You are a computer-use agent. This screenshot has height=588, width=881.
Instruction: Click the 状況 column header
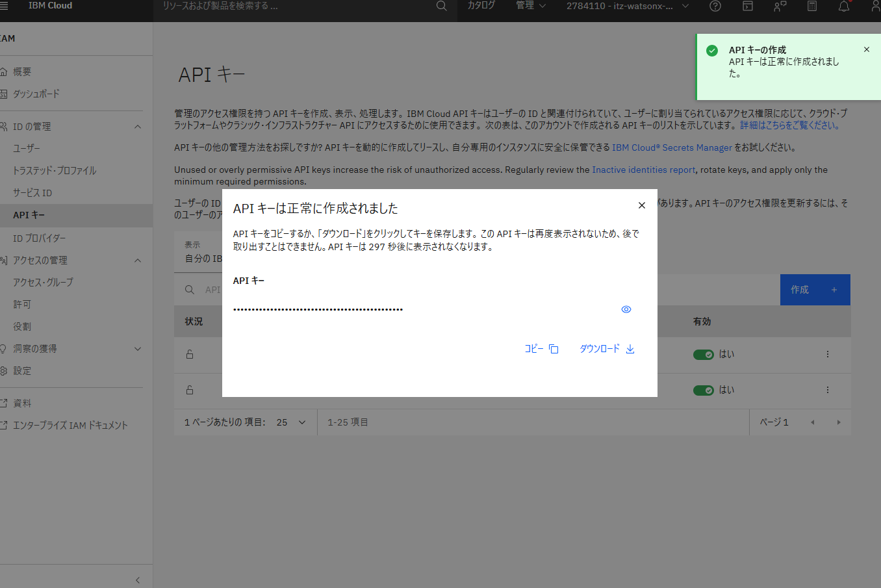[x=194, y=322]
